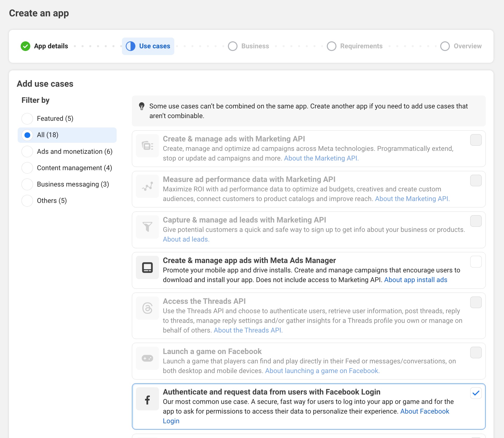
Task: Select the Others (5) filter radio
Action: tap(27, 200)
